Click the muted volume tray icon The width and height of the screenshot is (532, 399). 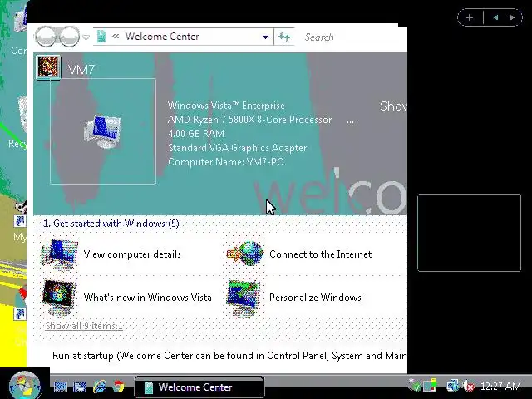pyautogui.click(x=469, y=386)
